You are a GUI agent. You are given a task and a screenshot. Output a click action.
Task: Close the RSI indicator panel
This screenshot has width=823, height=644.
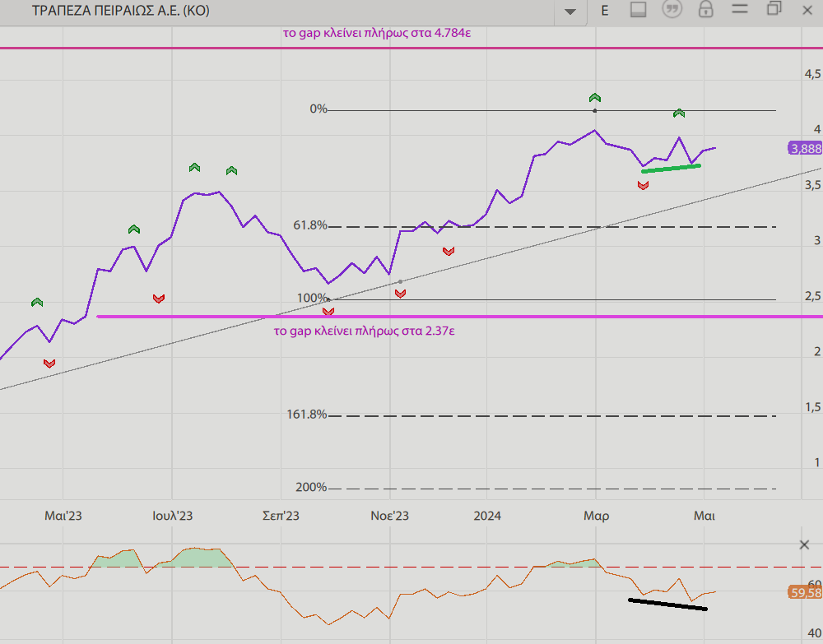[804, 544]
